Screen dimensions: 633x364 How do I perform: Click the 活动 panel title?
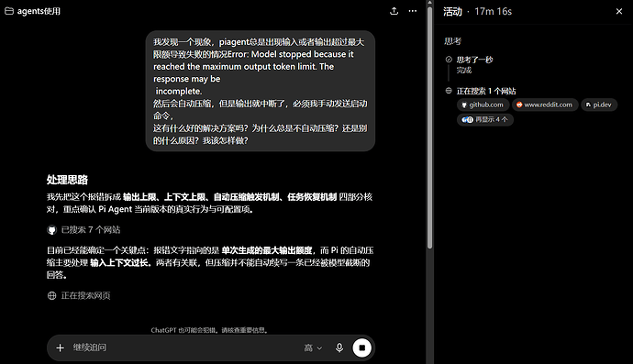click(452, 12)
